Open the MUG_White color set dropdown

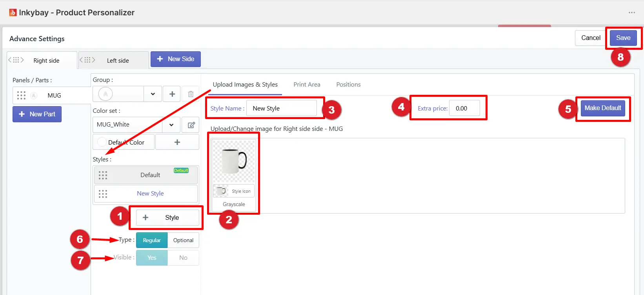pos(136,125)
